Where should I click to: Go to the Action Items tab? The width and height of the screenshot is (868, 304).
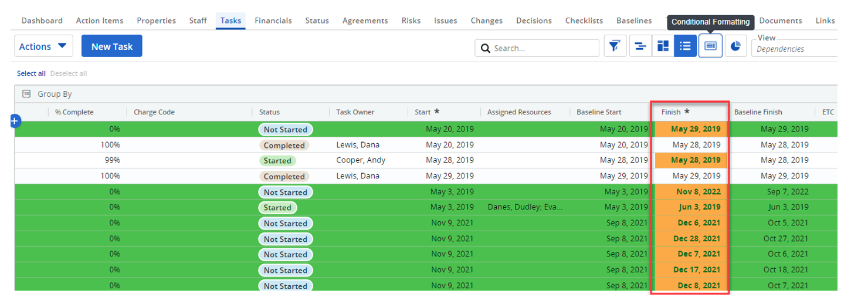pos(100,21)
